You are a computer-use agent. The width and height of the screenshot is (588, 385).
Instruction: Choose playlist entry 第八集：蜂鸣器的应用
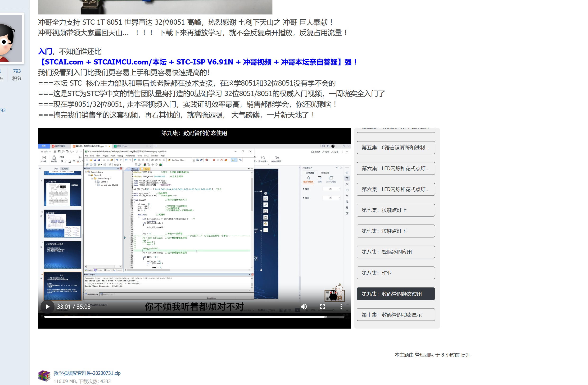(396, 252)
